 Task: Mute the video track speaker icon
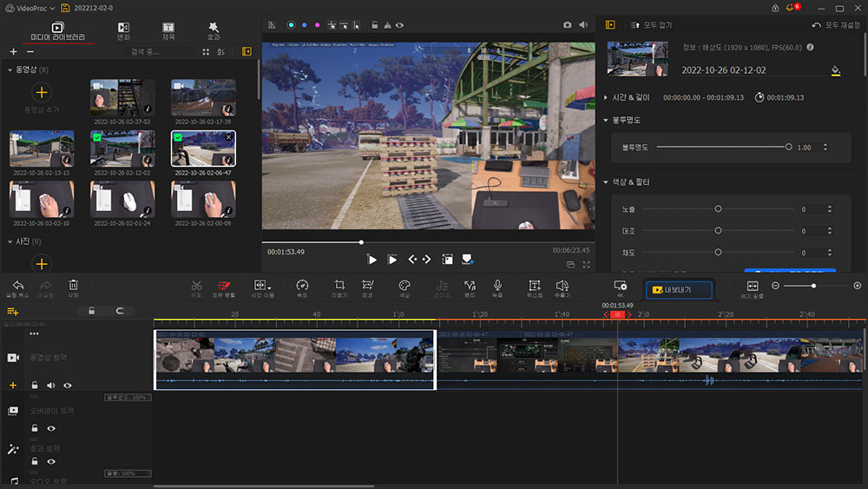pyautogui.click(x=51, y=385)
